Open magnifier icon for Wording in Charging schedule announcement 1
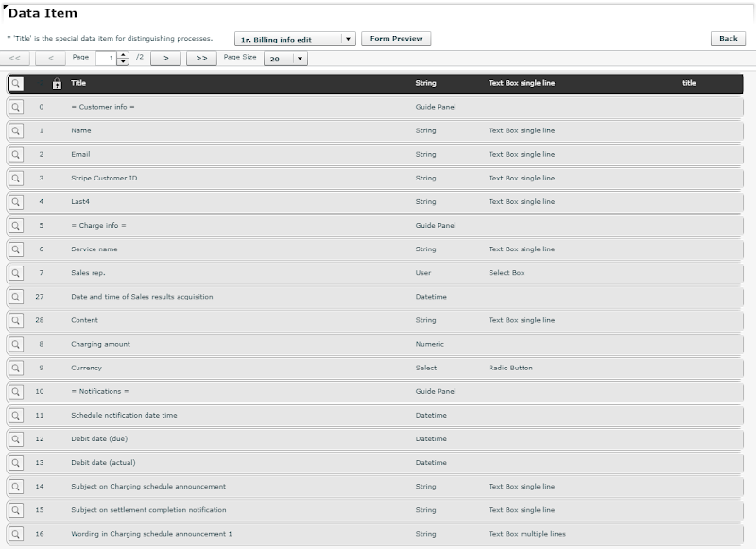Screen dimensions: 756x549 (16, 534)
